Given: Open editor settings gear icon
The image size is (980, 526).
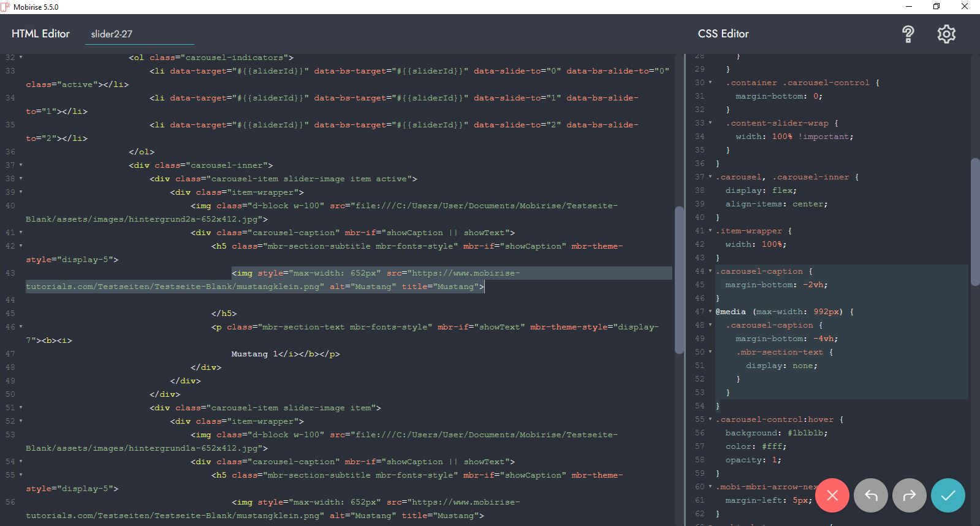Looking at the screenshot, I should tap(946, 34).
